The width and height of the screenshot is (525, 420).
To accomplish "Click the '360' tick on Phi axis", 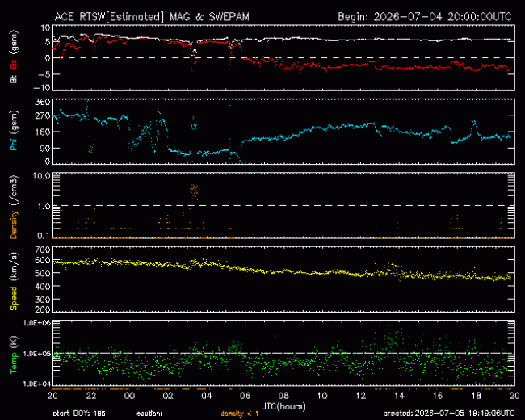I will click(x=43, y=102).
